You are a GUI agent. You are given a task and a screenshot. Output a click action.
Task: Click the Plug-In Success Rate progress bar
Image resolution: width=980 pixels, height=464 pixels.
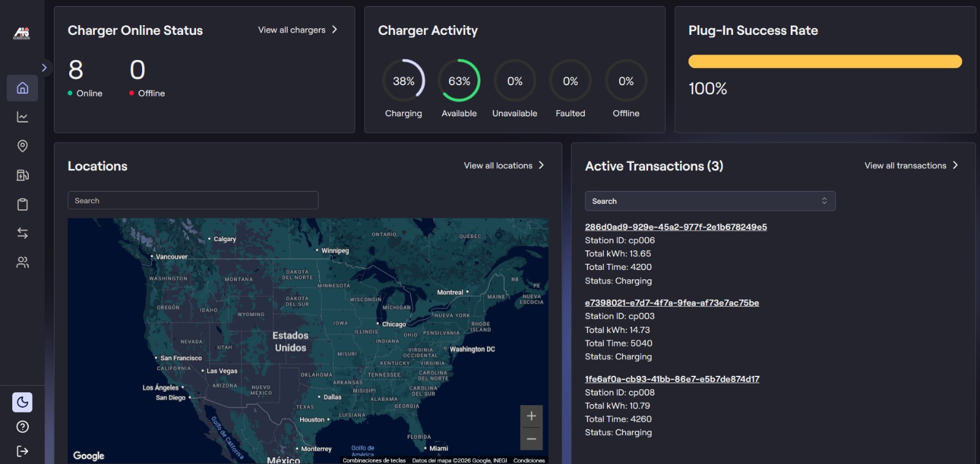point(825,61)
